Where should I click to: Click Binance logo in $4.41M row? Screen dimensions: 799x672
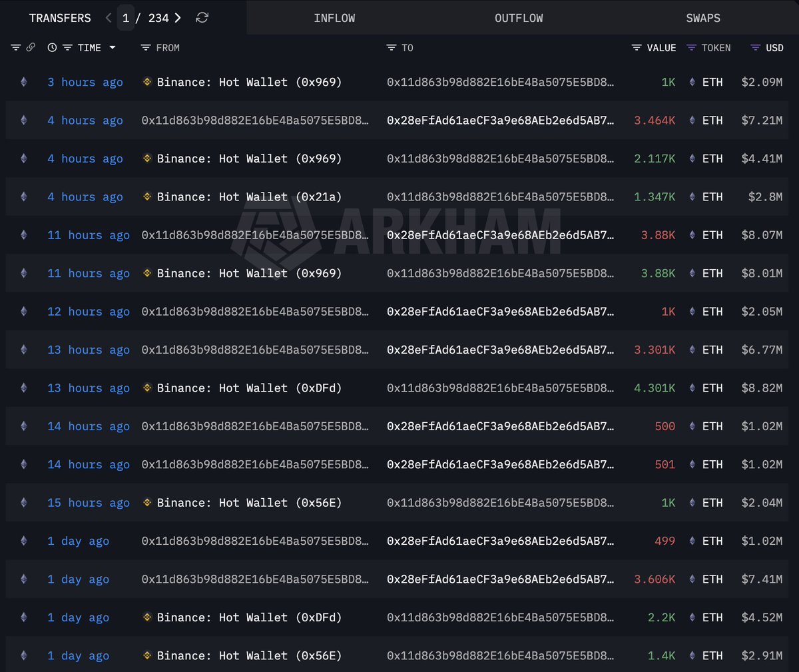[147, 159]
